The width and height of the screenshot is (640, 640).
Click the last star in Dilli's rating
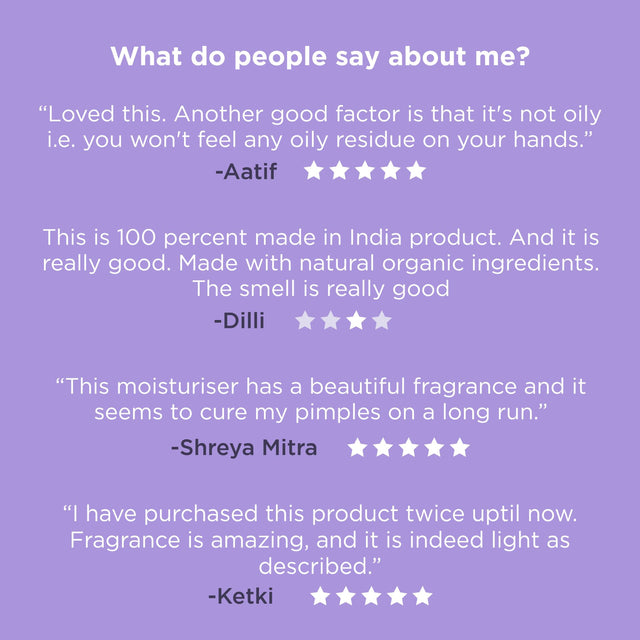381,321
